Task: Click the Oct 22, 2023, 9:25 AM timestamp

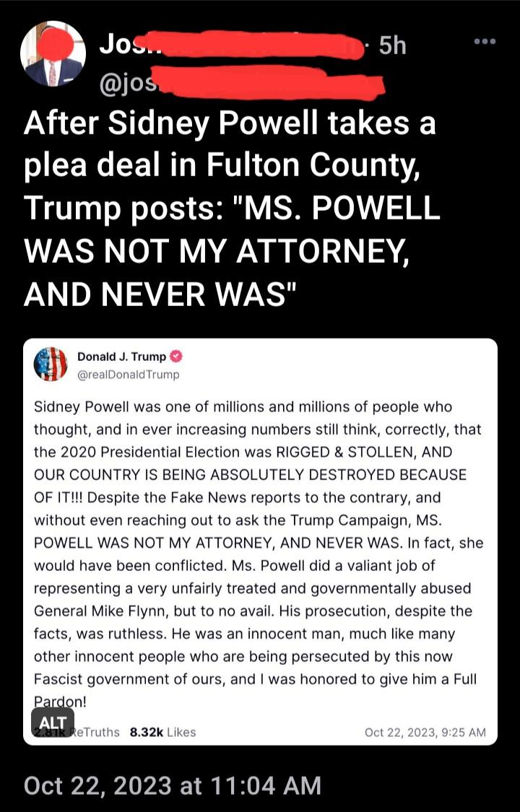Action: click(x=425, y=733)
